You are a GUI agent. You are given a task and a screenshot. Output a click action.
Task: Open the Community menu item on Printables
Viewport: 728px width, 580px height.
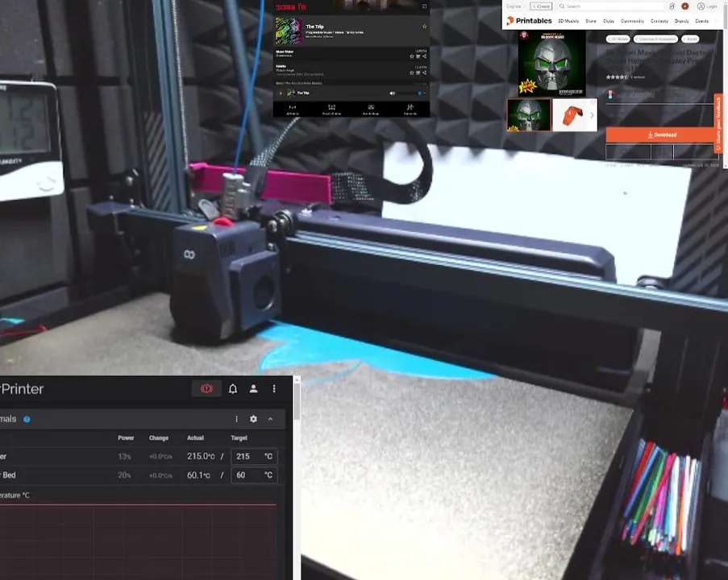(632, 21)
